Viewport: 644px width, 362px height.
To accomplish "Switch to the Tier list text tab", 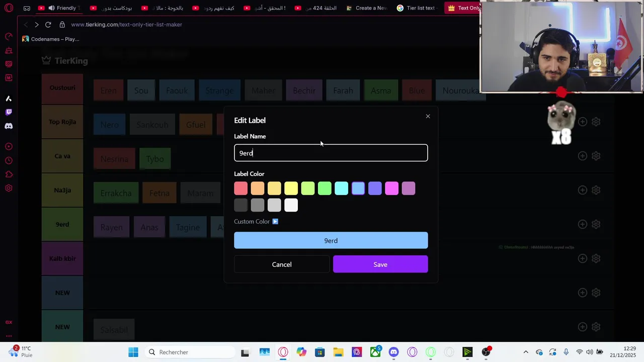I will pyautogui.click(x=418, y=8).
